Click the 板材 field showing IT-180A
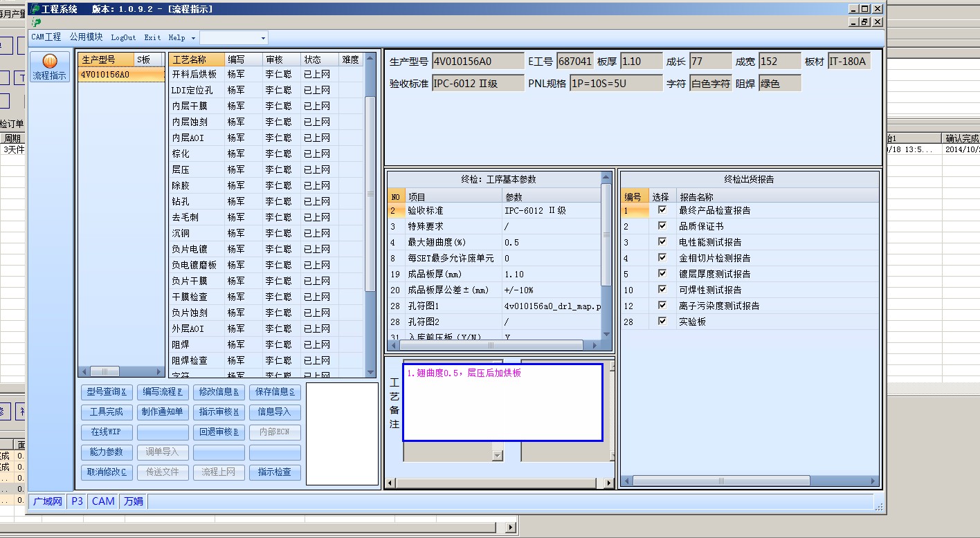This screenshot has width=980, height=538. (x=849, y=62)
